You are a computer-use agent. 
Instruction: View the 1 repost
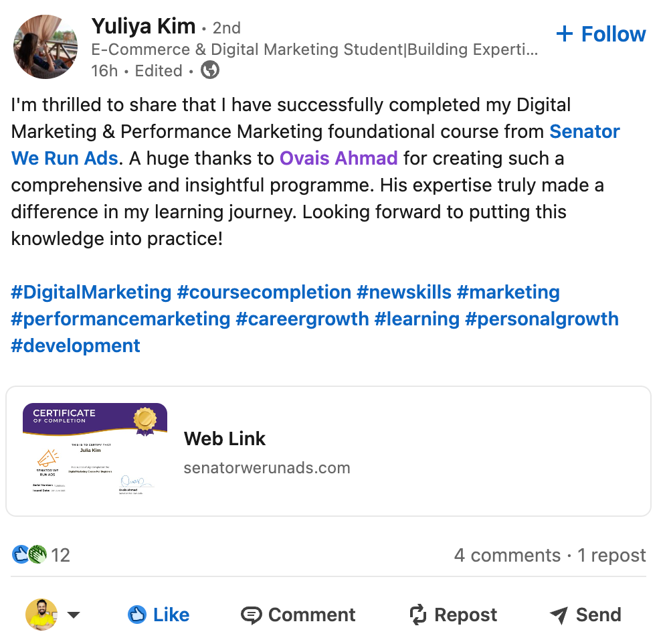[612, 555]
